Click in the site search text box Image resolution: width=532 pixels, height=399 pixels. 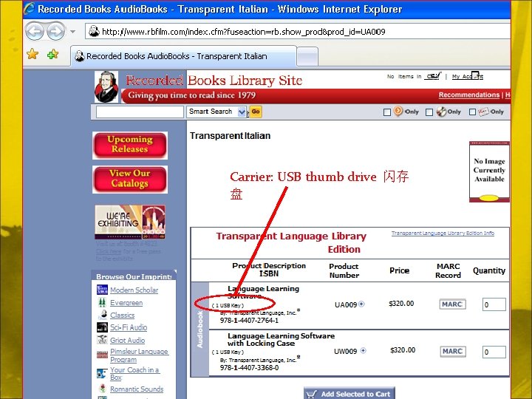(x=140, y=112)
